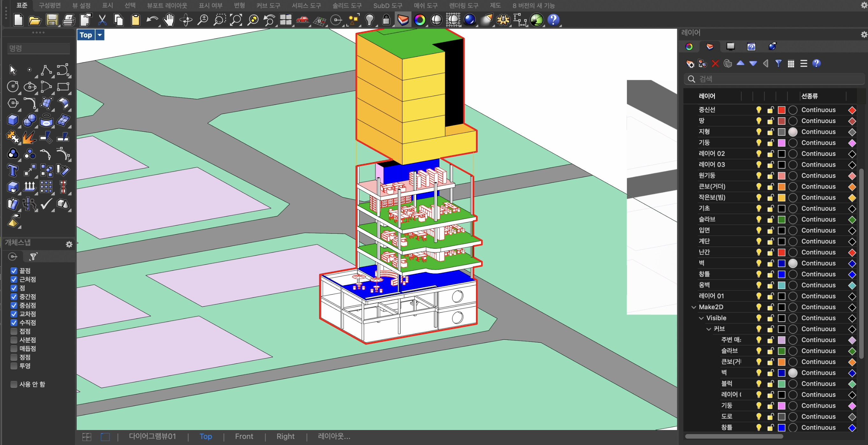868x445 pixels.
Task: Click the Undo arrow icon
Action: pos(152,20)
